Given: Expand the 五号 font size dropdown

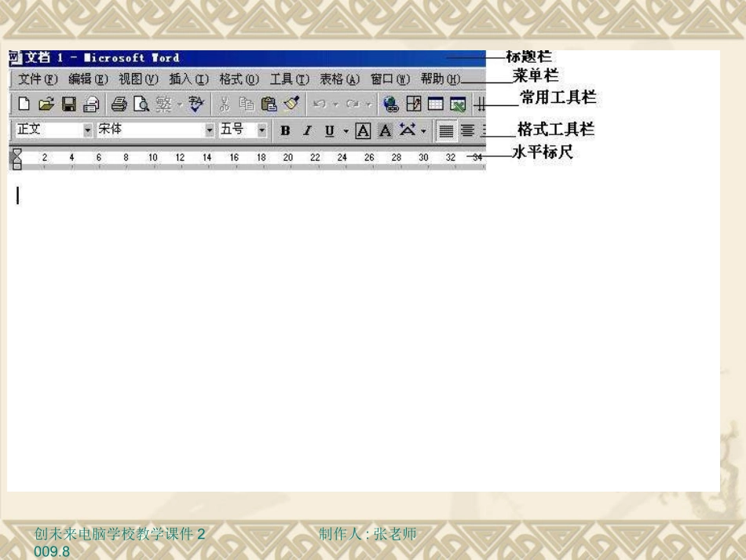Looking at the screenshot, I should (261, 130).
